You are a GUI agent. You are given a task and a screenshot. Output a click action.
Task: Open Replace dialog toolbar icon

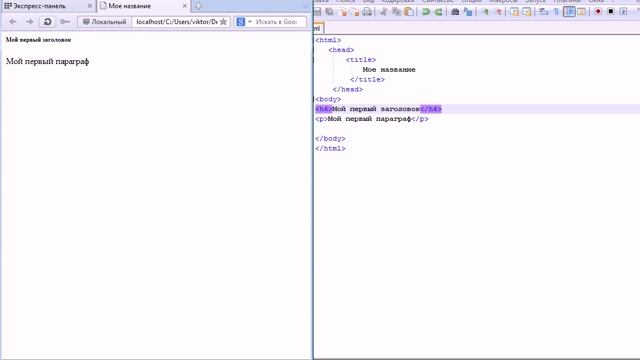[x=468, y=12]
